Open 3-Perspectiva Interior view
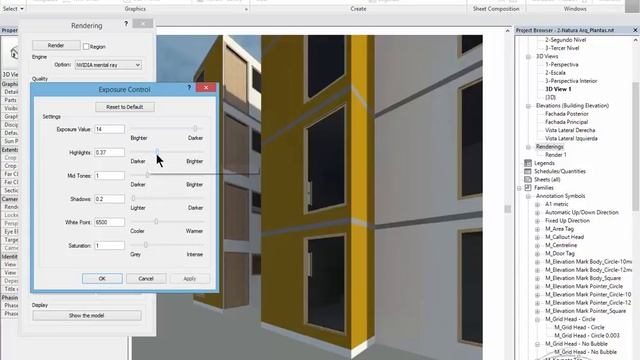 click(571, 81)
